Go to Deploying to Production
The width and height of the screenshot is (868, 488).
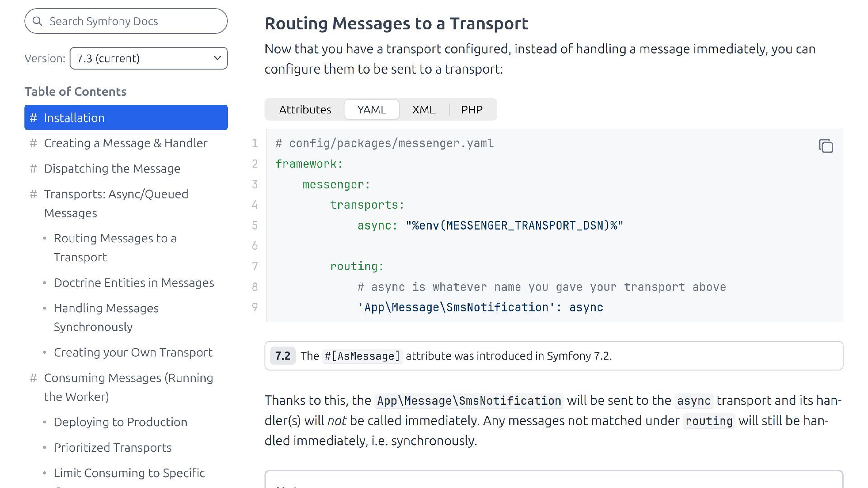click(x=120, y=422)
